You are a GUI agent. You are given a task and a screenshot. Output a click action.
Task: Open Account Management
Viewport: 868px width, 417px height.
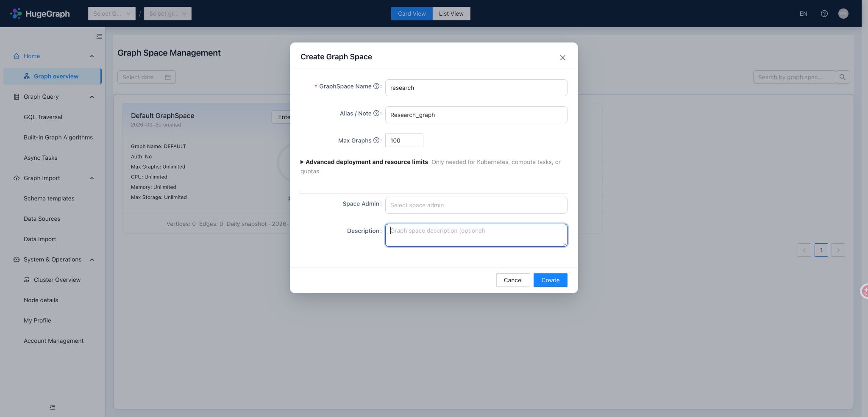(x=53, y=341)
